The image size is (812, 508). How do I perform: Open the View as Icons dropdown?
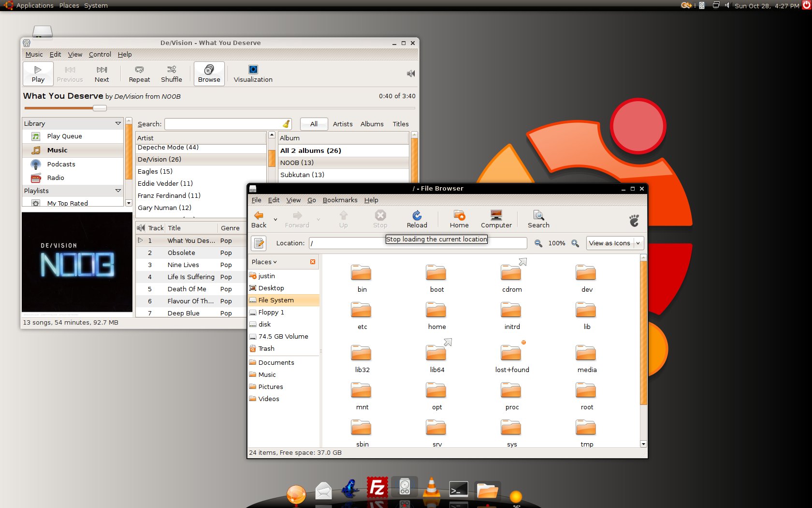click(615, 243)
